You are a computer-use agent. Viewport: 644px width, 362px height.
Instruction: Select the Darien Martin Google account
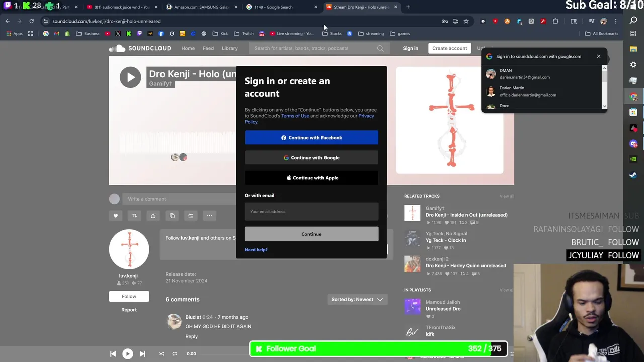coord(544,92)
